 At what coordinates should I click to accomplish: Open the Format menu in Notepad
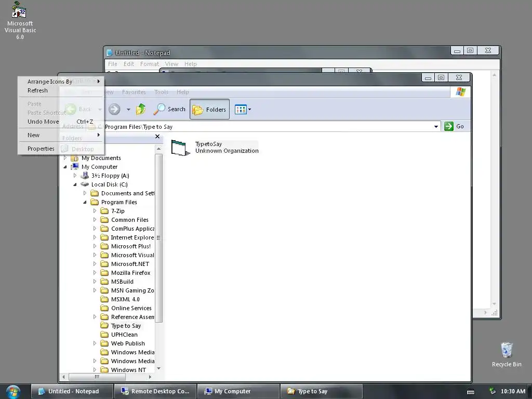(x=149, y=64)
